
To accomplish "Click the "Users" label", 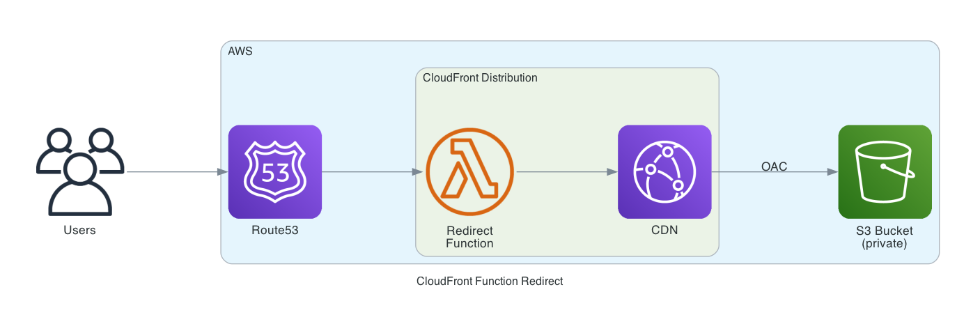I will [79, 231].
